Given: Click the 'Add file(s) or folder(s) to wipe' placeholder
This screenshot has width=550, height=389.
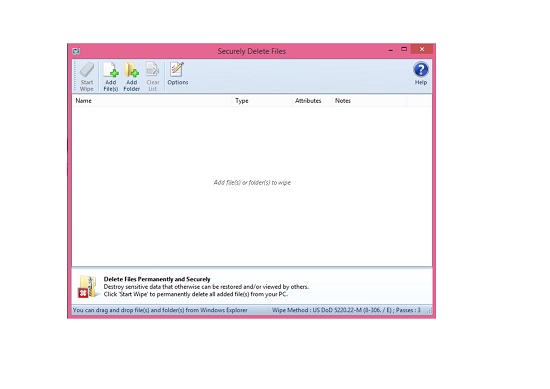Looking at the screenshot, I should 252,182.
